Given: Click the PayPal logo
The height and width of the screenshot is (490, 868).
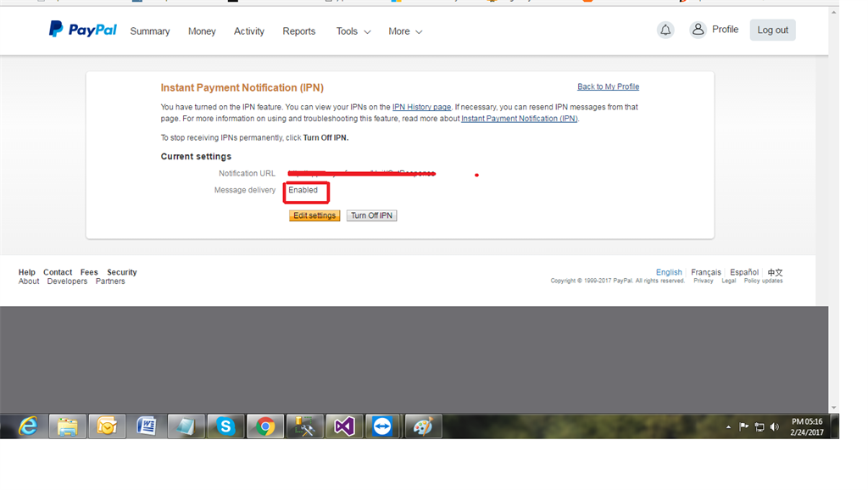Looking at the screenshot, I should (x=82, y=29).
